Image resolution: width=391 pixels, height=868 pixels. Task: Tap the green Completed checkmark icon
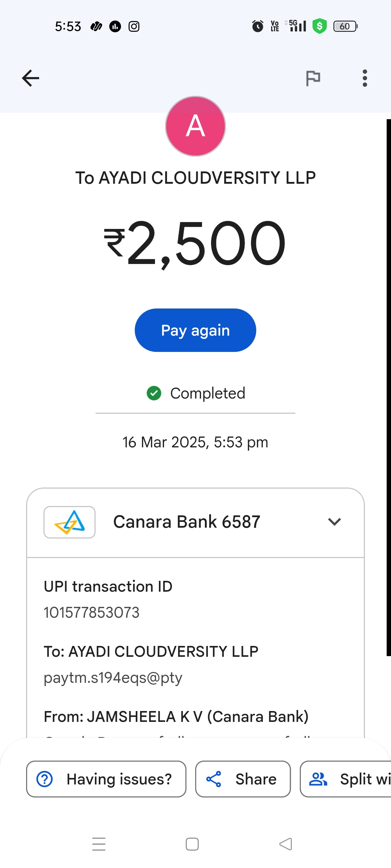pos(154,393)
